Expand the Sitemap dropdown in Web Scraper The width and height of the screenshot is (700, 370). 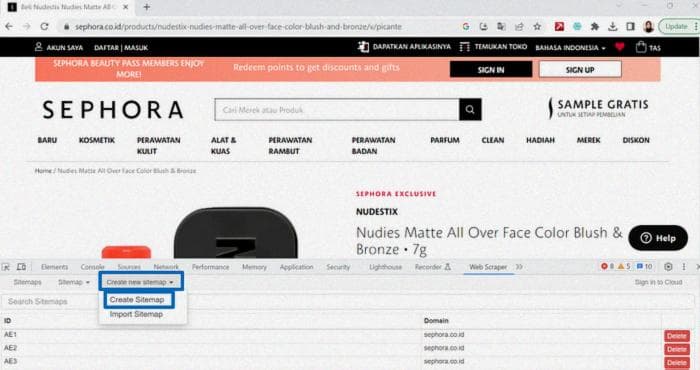tap(74, 282)
